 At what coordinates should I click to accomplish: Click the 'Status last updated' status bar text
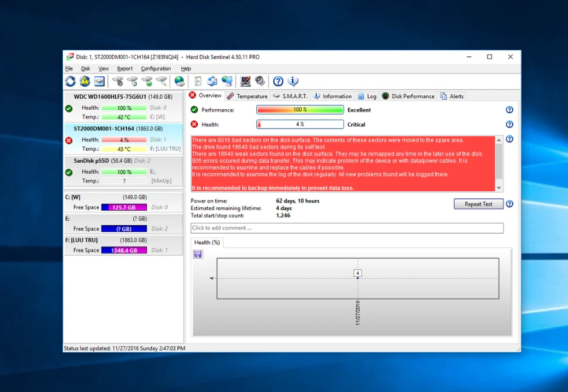124,348
